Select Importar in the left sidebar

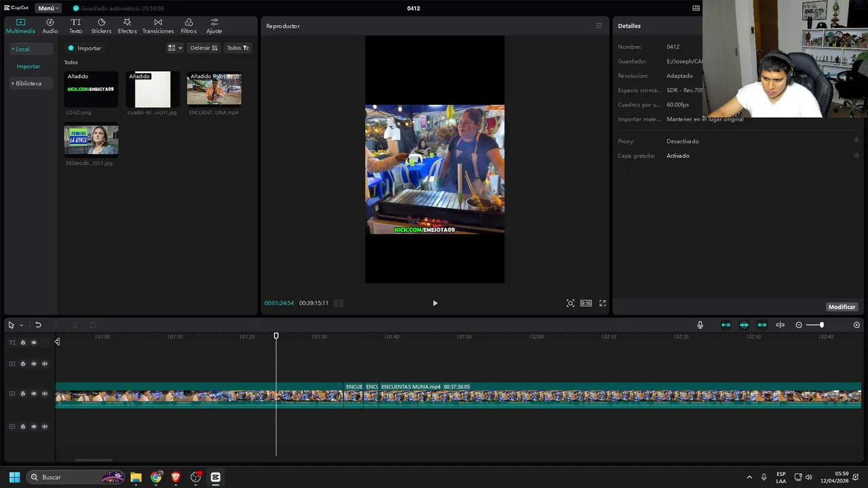[28, 66]
